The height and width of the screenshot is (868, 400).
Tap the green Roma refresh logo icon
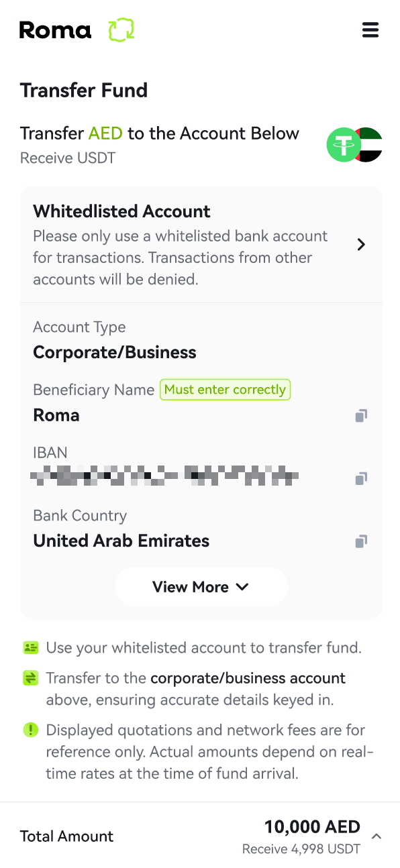[121, 30]
